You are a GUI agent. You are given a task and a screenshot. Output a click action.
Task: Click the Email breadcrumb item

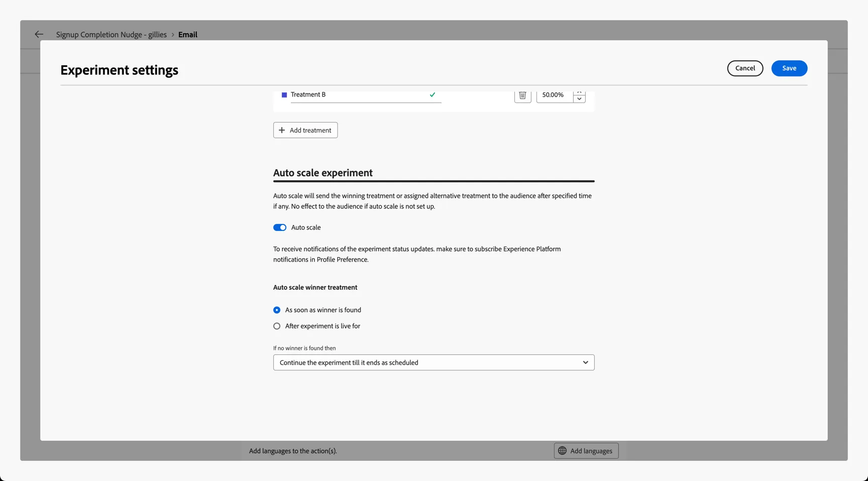(188, 35)
